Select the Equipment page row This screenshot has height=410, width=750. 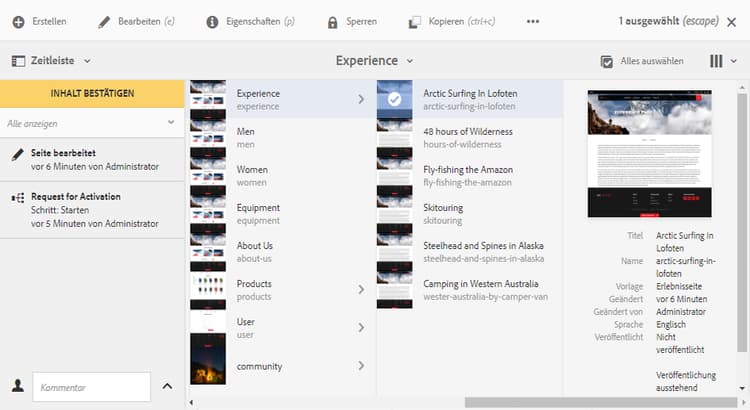click(283, 214)
